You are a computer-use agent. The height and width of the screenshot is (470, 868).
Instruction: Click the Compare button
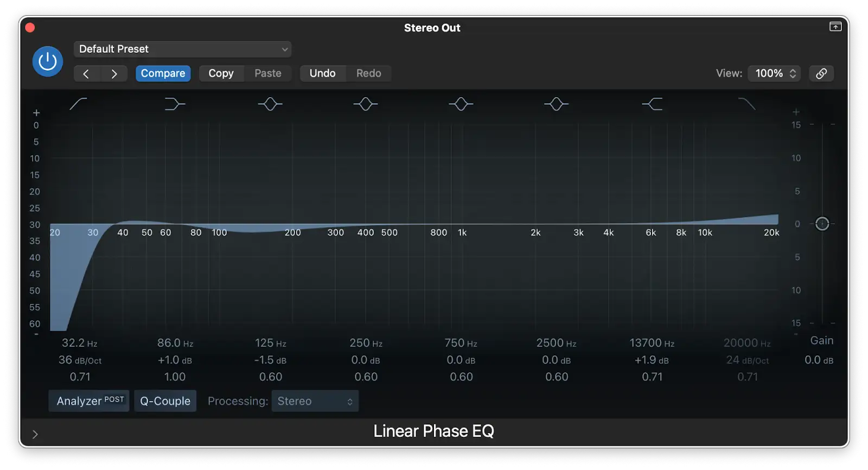pos(163,73)
